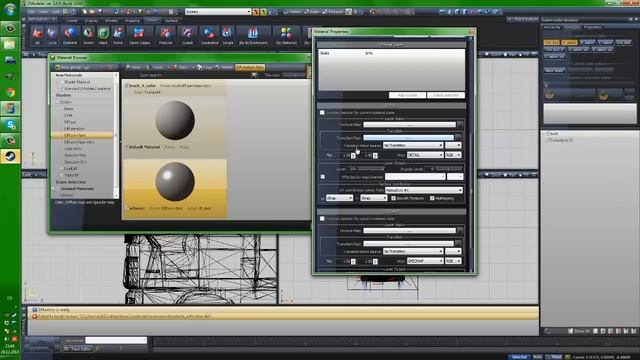This screenshot has height=360, width=640.
Task: Click the Add current button
Action: coord(407,95)
